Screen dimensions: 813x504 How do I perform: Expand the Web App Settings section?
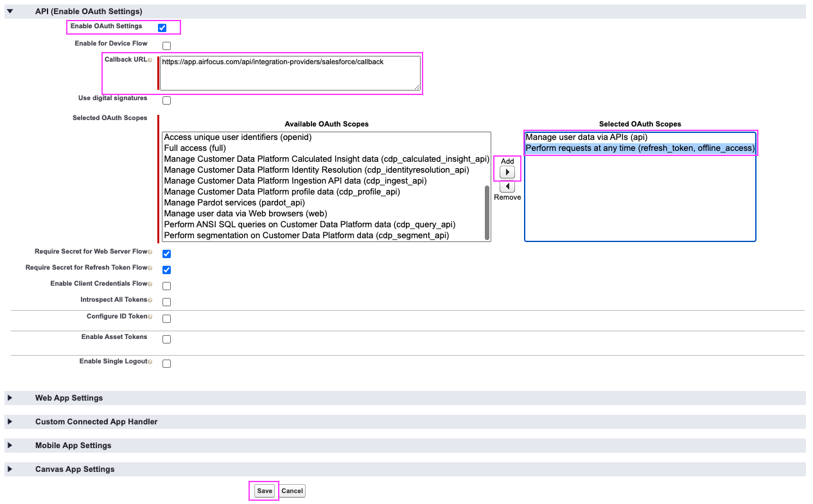(x=11, y=397)
